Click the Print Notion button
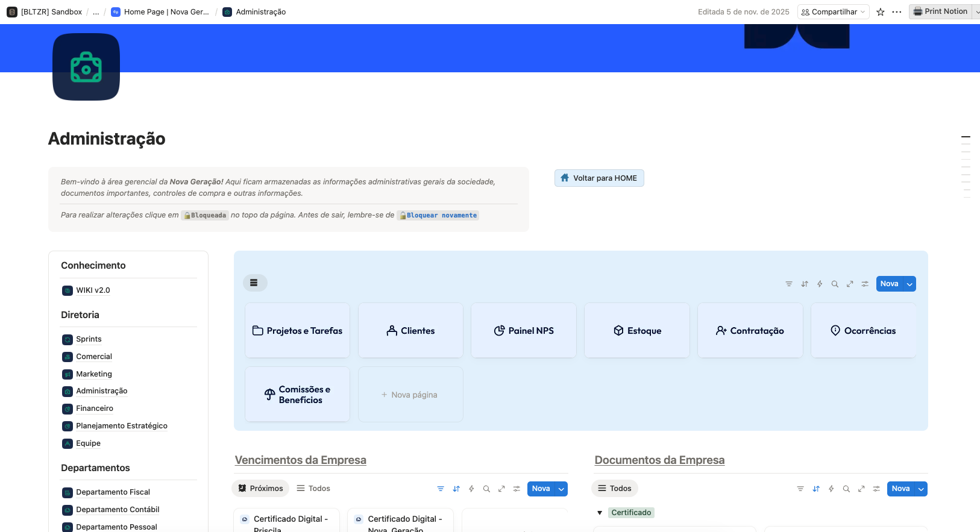Viewport: 980px width, 532px height. point(940,11)
